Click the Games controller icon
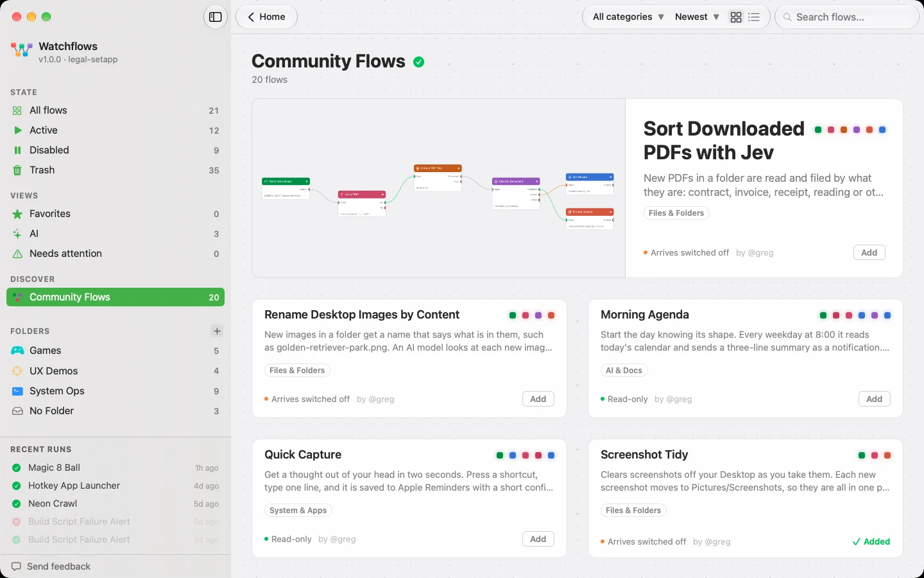 click(x=17, y=351)
